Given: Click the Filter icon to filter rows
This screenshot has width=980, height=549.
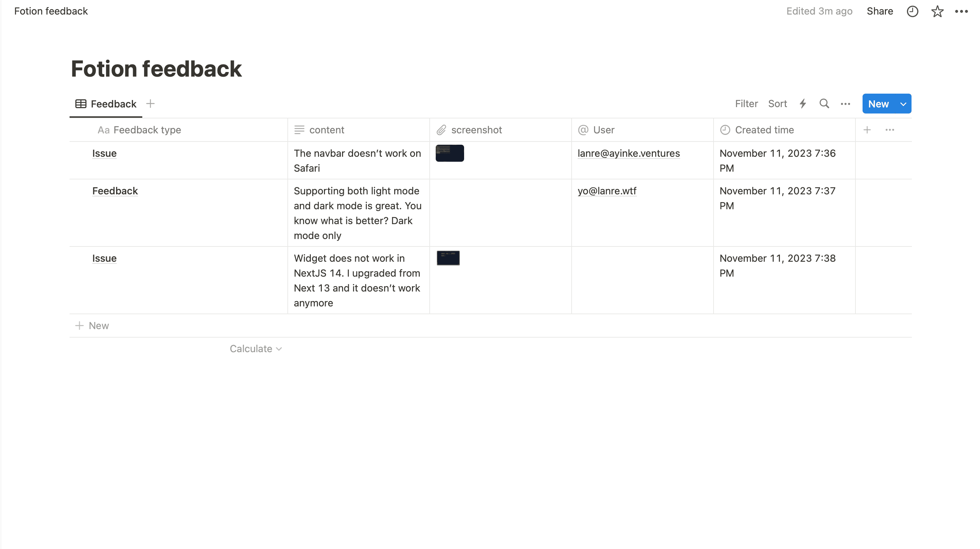Looking at the screenshot, I should pos(747,103).
